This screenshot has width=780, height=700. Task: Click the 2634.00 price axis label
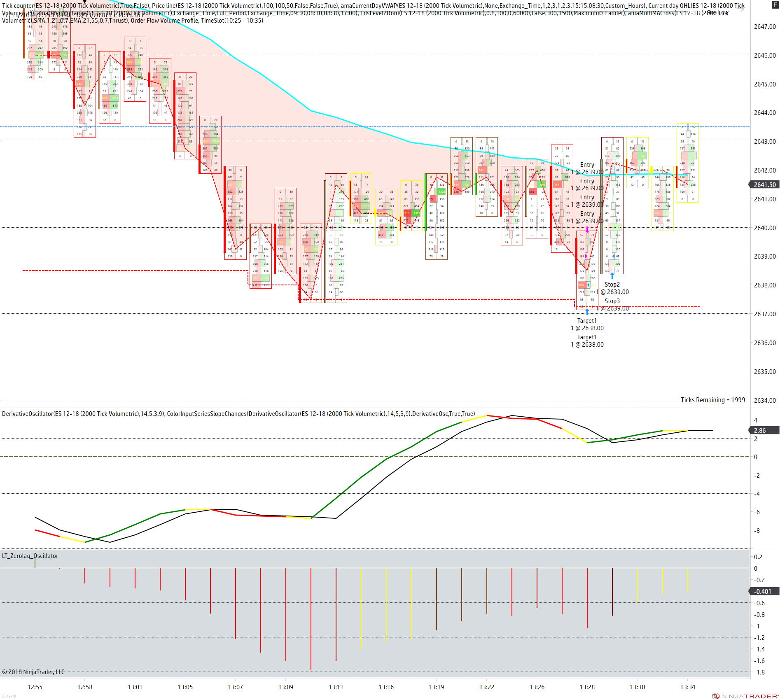765,400
